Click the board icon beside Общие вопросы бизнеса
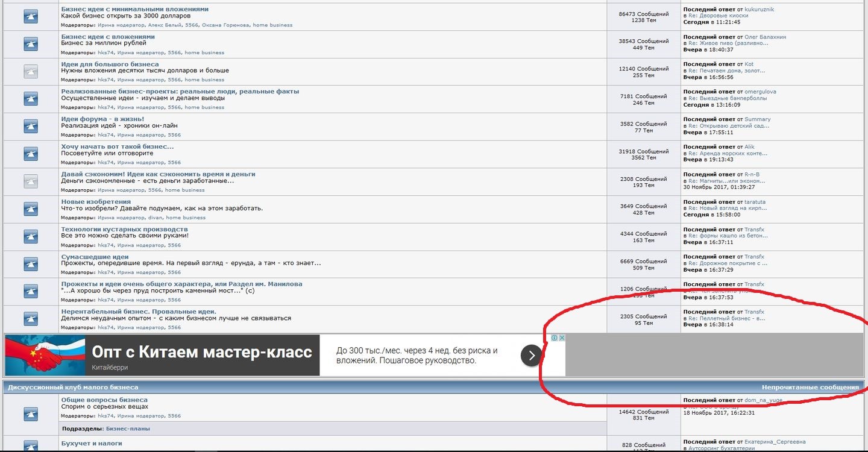This screenshot has width=868, height=452. pos(31,414)
